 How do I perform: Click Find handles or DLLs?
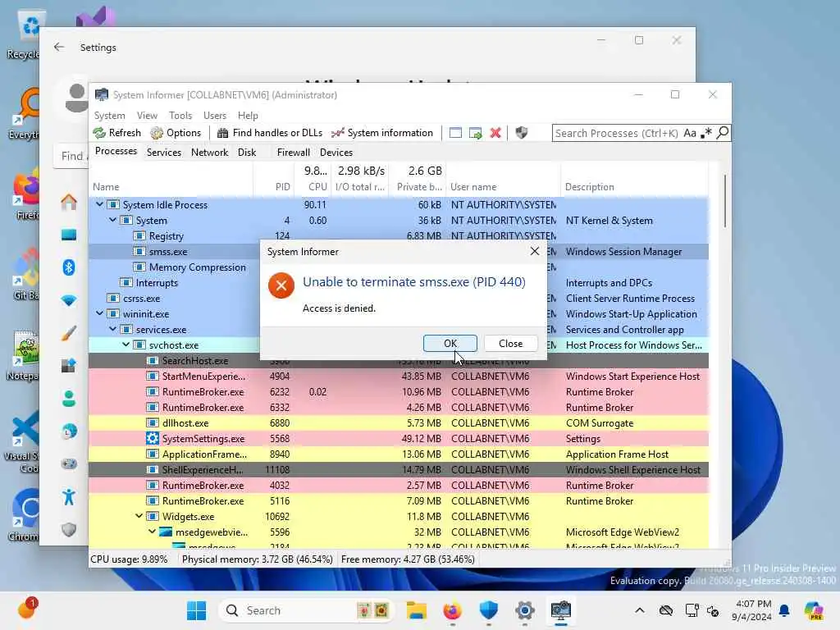coord(269,133)
